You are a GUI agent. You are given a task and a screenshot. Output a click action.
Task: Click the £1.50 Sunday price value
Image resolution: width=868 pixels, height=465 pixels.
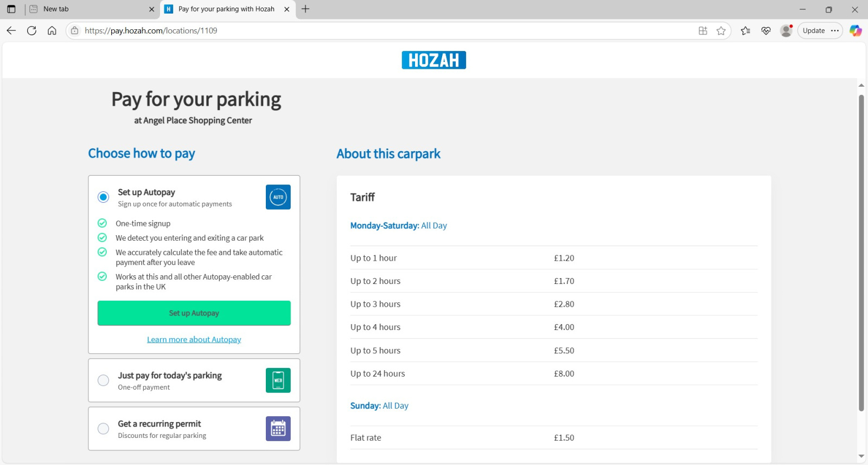(564, 438)
